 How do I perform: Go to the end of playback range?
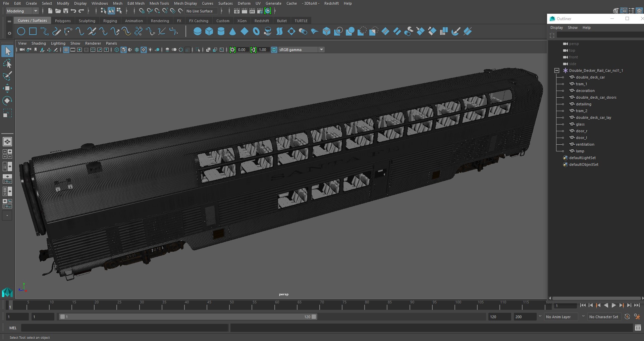637,305
